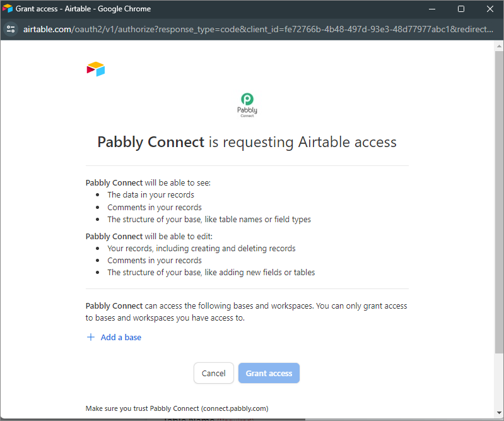Click 'Make sure you trust Pabbly Connect' text
Screen dimensions: 504x421
(177, 408)
